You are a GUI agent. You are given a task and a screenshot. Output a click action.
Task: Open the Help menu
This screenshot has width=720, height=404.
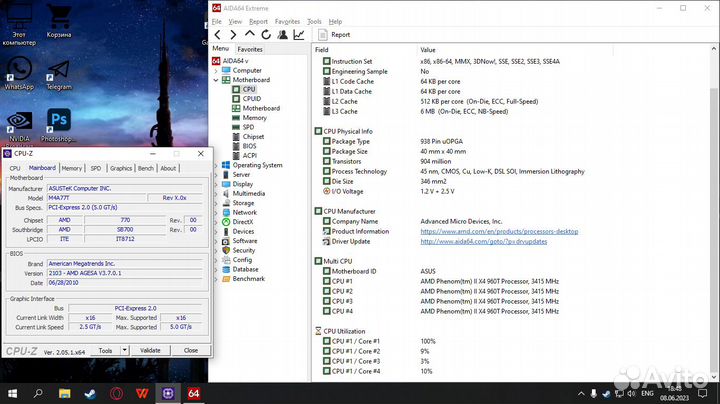335,22
